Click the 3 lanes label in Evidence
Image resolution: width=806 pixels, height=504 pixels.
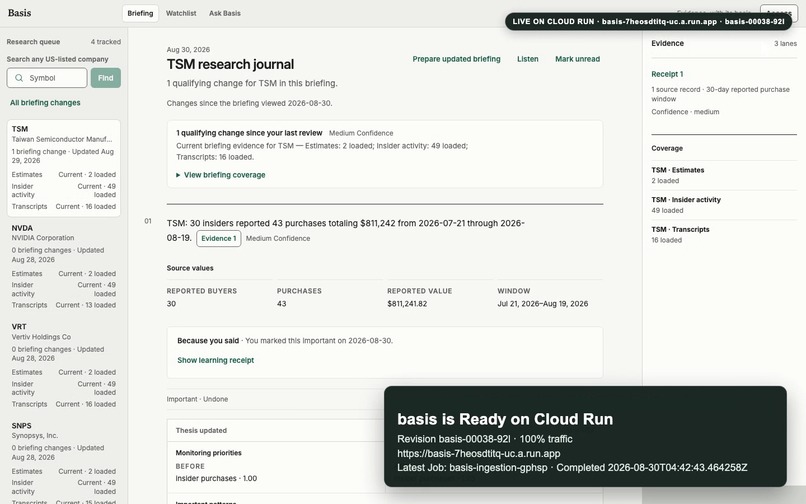(x=785, y=44)
